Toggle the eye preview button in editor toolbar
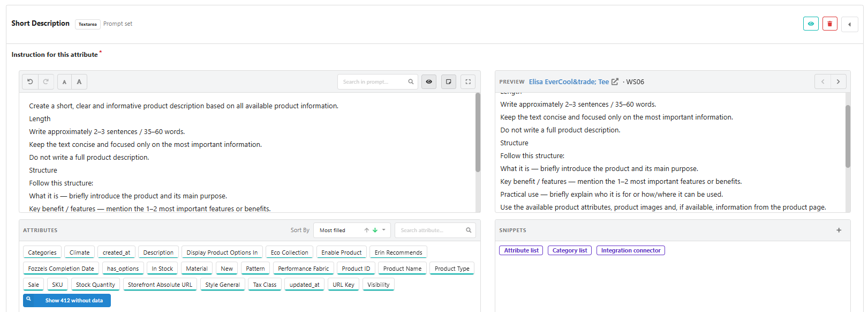The image size is (868, 312). click(429, 81)
